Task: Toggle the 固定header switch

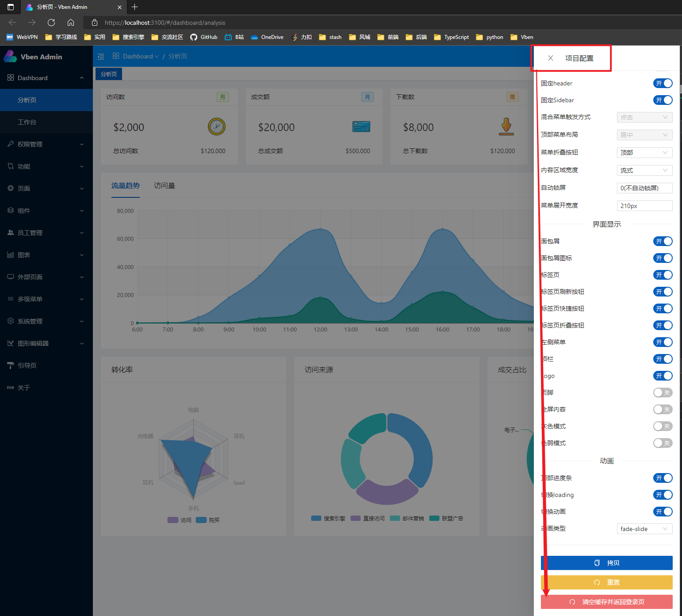Action: (663, 83)
